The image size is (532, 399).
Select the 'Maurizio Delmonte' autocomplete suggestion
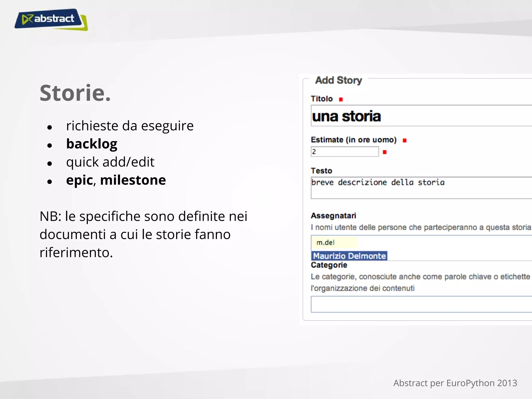pos(349,256)
